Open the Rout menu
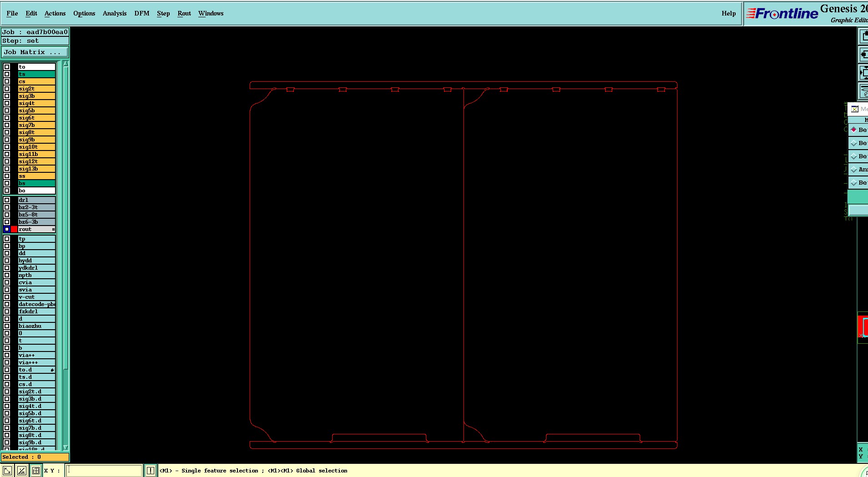This screenshot has height=477, width=868. [184, 13]
